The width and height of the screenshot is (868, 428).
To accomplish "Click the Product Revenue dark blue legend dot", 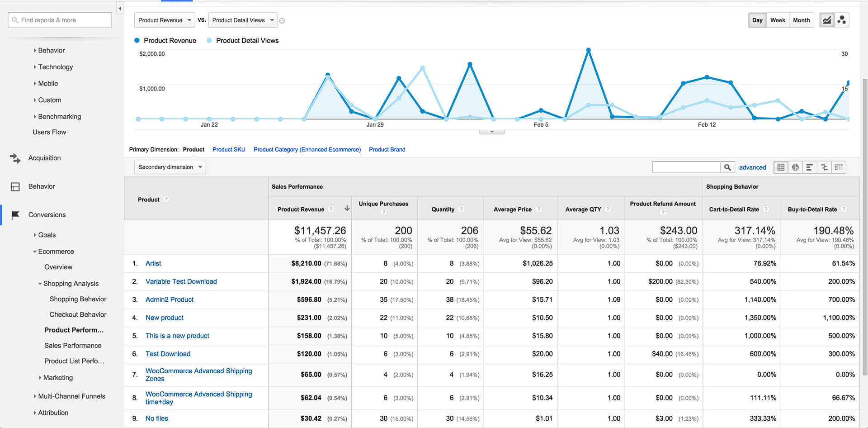I will [x=137, y=41].
